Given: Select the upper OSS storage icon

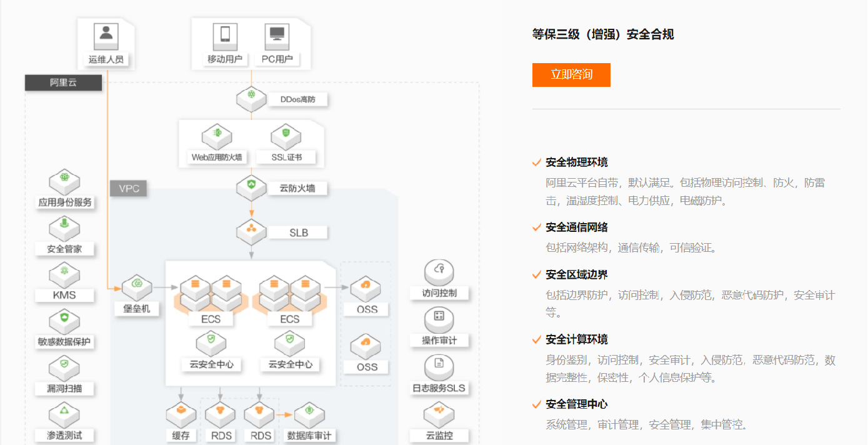Looking at the screenshot, I should [x=366, y=289].
